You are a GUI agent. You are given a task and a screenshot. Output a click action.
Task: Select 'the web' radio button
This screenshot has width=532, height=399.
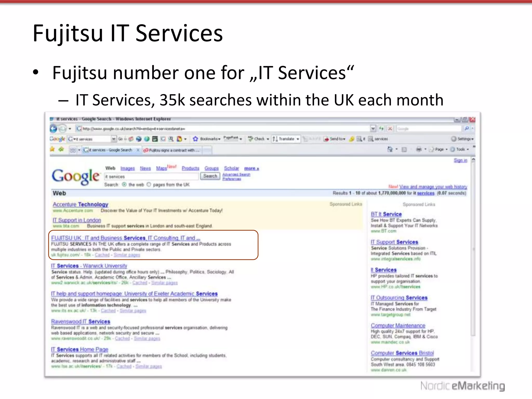click(124, 185)
